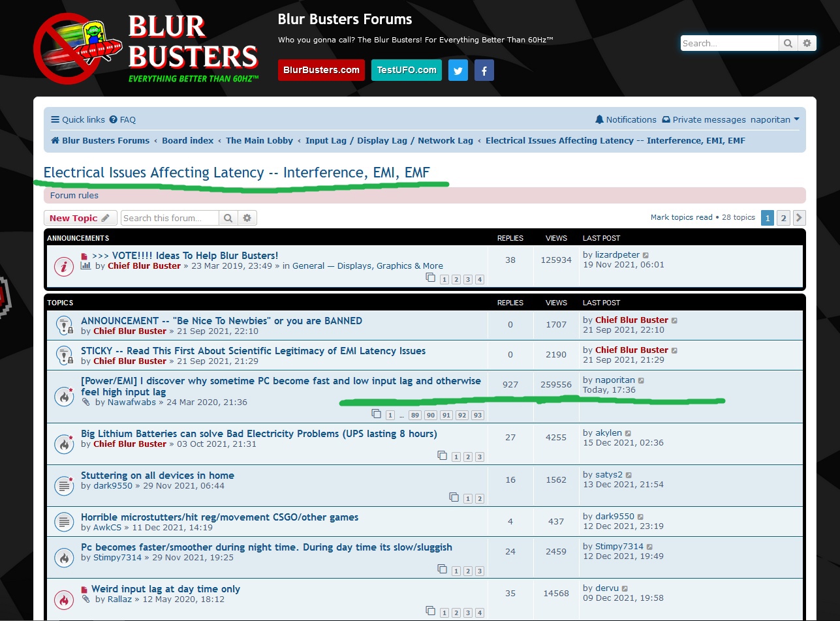
Task: Open forum advanced search gear icon
Action: click(247, 218)
